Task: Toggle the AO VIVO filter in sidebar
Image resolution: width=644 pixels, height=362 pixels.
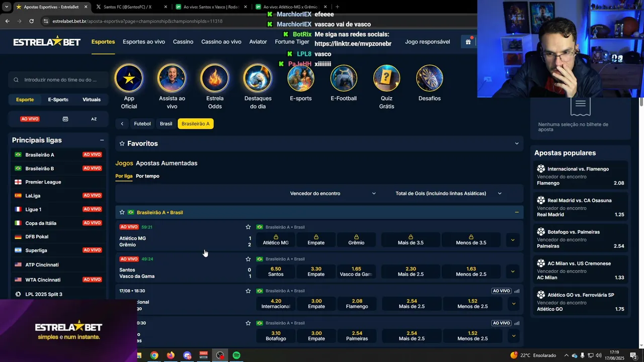Action: [30, 119]
